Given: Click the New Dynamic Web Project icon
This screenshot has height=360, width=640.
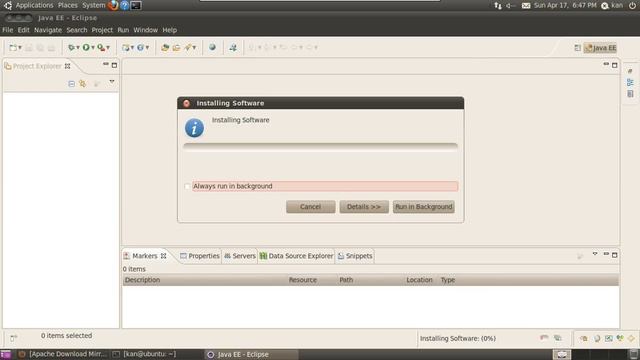Looking at the screenshot, I should 126,48.
